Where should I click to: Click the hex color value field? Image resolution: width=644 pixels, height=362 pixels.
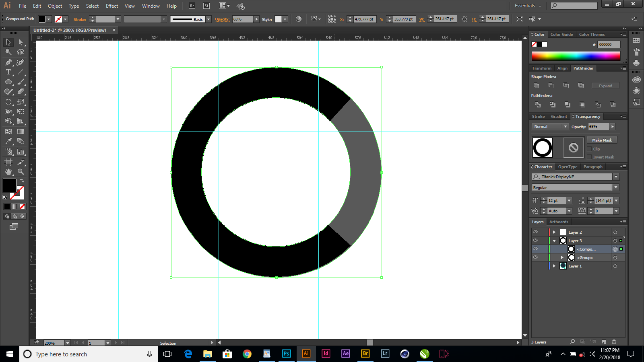pyautogui.click(x=609, y=45)
